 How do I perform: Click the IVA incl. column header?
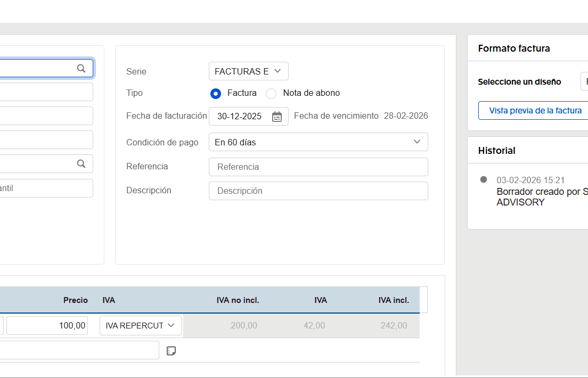pyautogui.click(x=393, y=300)
